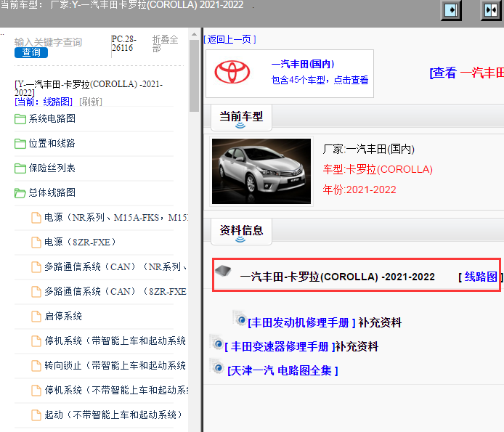
Task: Click 折叠全部 to collapse all
Action: pos(165,44)
